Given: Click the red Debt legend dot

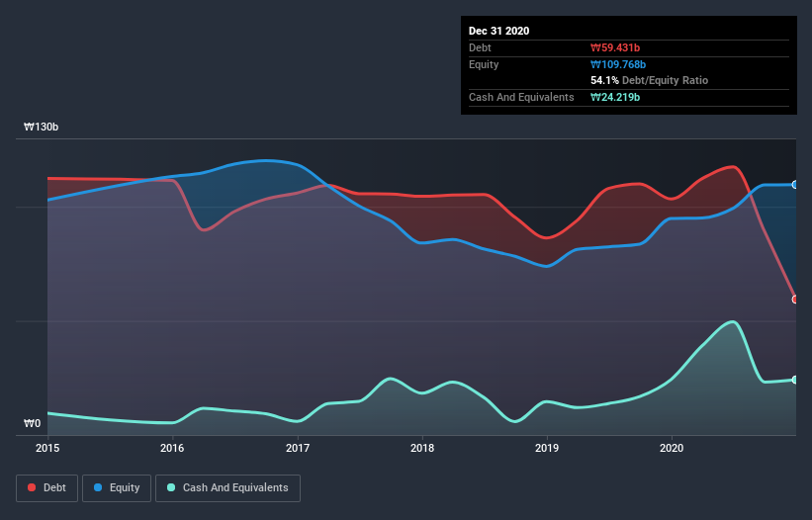Looking at the screenshot, I should click(x=32, y=487).
